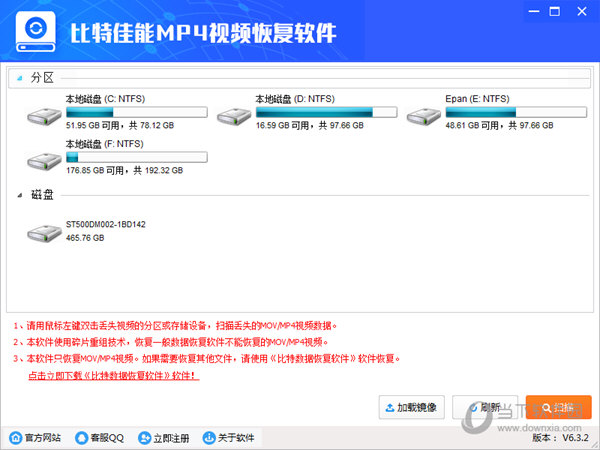Click the refresh icon on 刷新 button
Image resolution: width=600 pixels, height=450 pixels.
(474, 408)
